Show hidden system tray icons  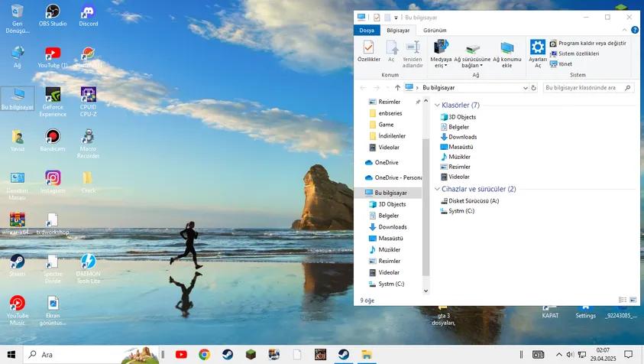(x=559, y=354)
